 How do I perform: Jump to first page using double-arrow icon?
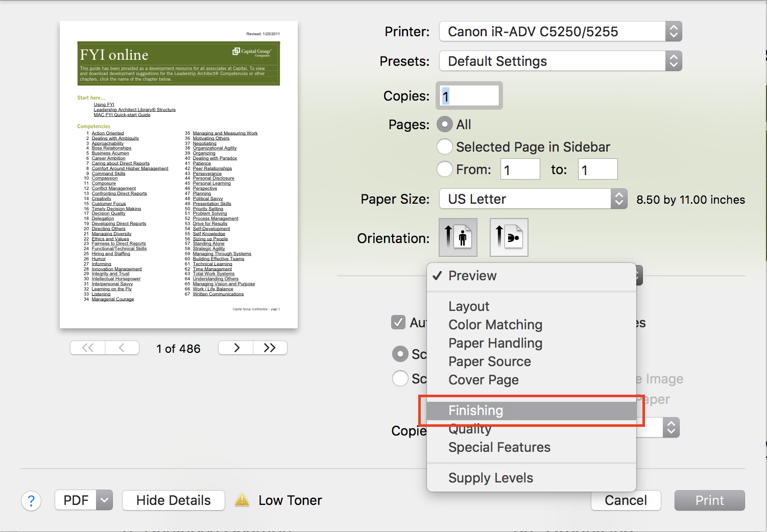pyautogui.click(x=87, y=348)
